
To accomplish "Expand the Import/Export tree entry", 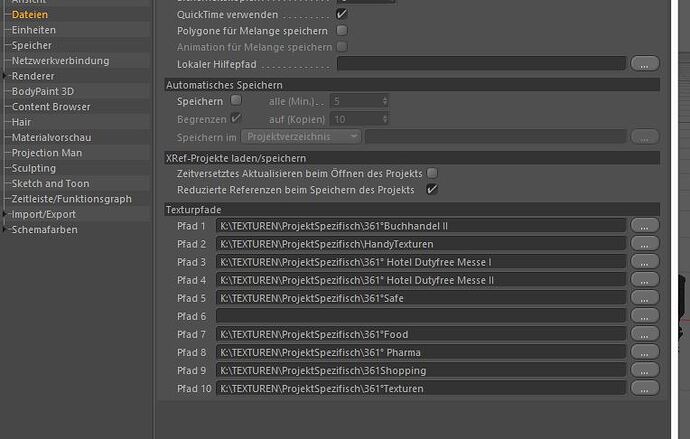I will (4, 214).
